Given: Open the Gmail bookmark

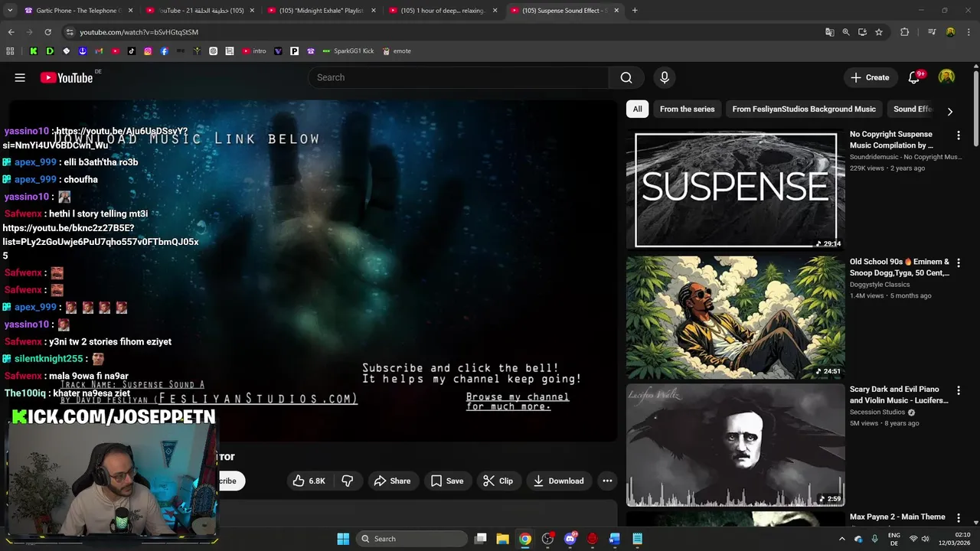Looking at the screenshot, I should [99, 51].
